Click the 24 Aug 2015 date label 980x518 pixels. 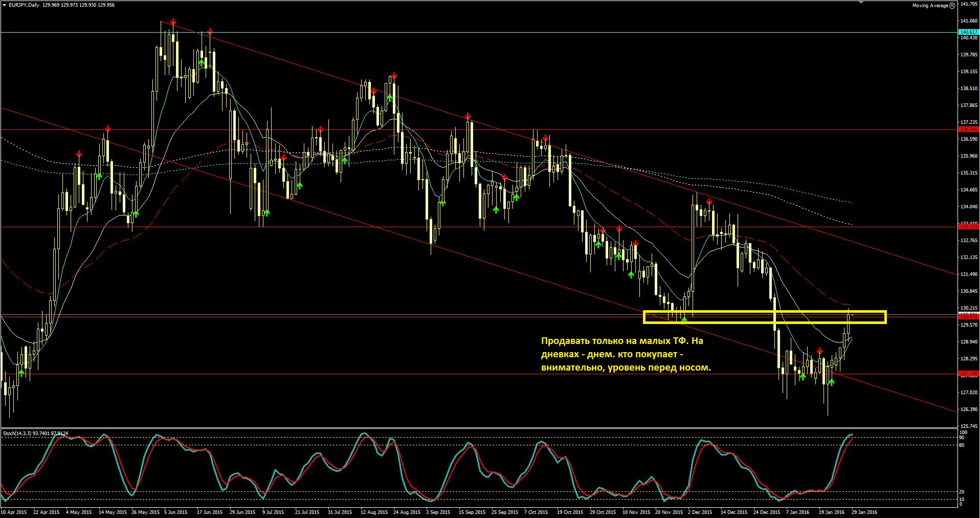[407, 512]
